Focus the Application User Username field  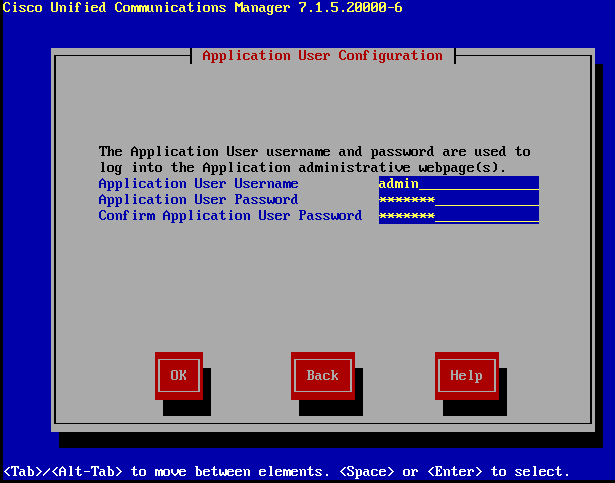tap(459, 184)
